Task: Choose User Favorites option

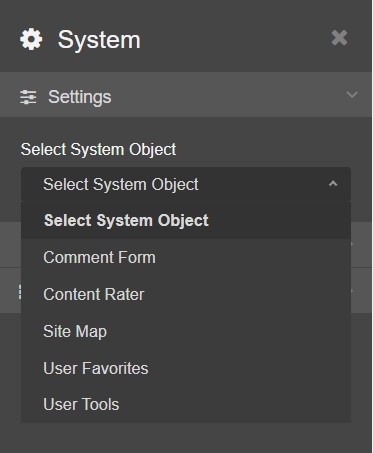Action: (186, 368)
